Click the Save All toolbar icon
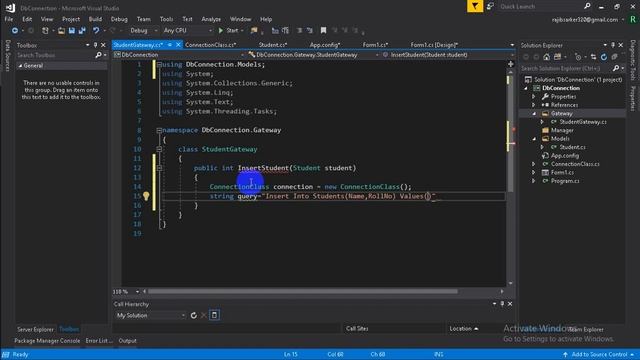Screen dimensions: 640x360 click(82, 31)
